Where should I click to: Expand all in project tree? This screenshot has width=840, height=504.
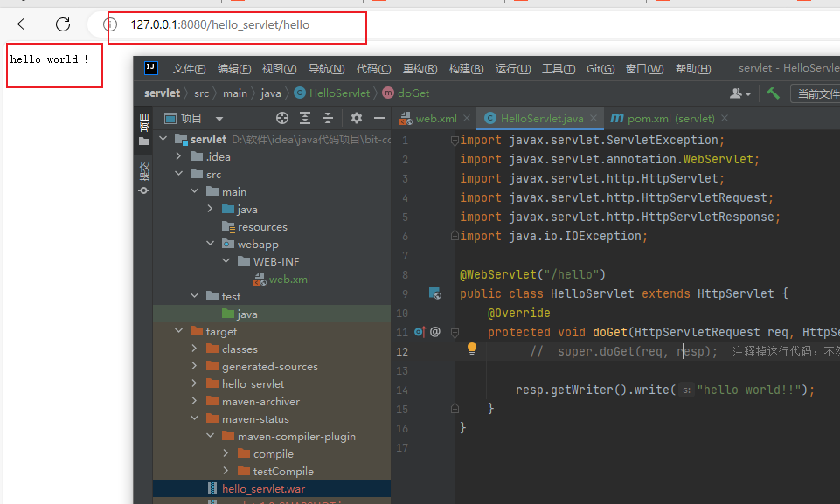coord(305,119)
